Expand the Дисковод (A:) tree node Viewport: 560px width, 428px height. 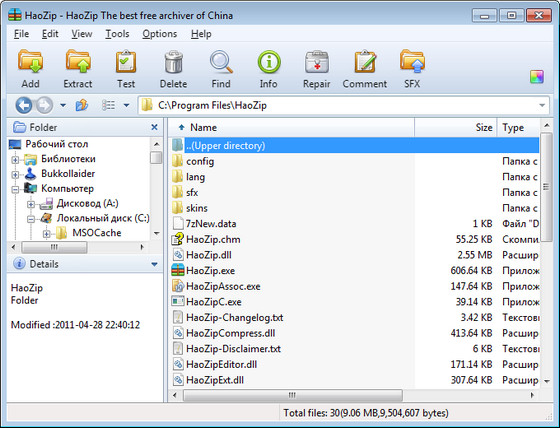[31, 204]
